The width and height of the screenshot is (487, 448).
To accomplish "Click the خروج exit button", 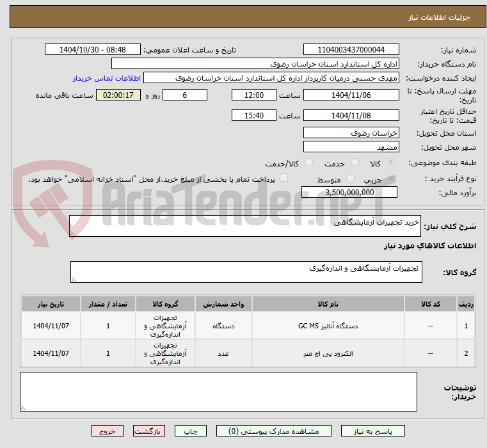I will 108,431.
